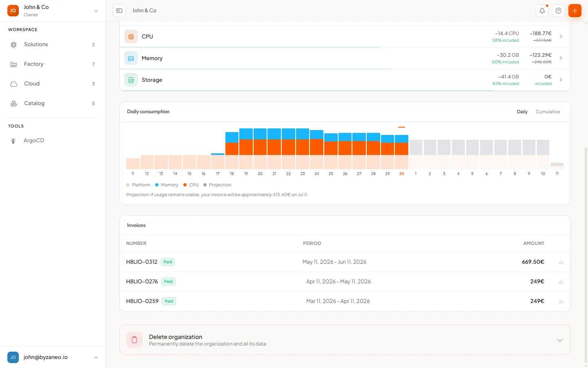The width and height of the screenshot is (588, 368).
Task: Click invoice number H8LIO-0259
Action: 142,301
